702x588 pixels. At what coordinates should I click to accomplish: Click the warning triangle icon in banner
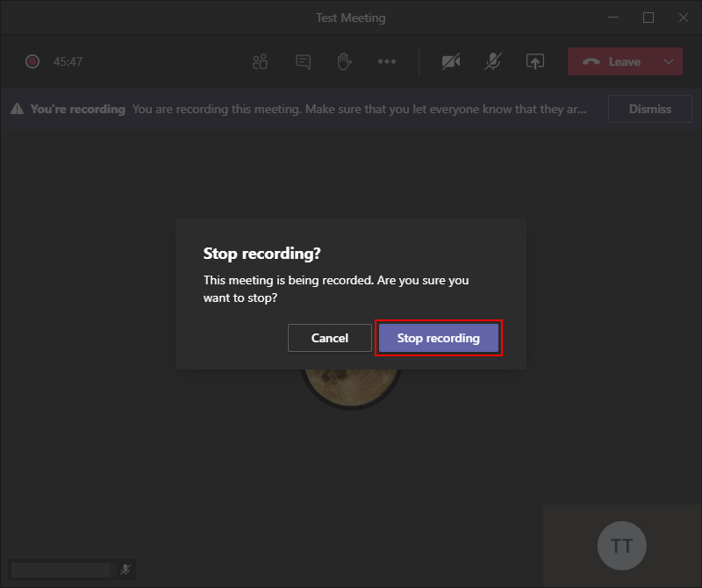coord(17,109)
